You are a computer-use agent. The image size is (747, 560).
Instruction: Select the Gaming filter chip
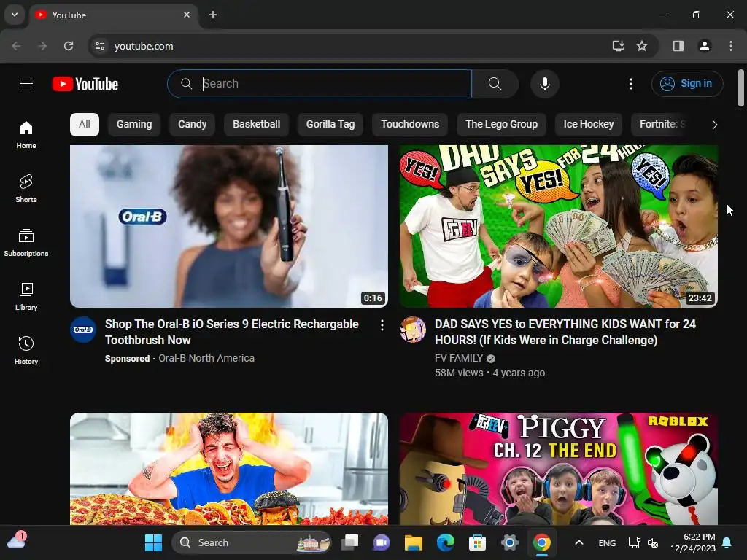pyautogui.click(x=134, y=124)
